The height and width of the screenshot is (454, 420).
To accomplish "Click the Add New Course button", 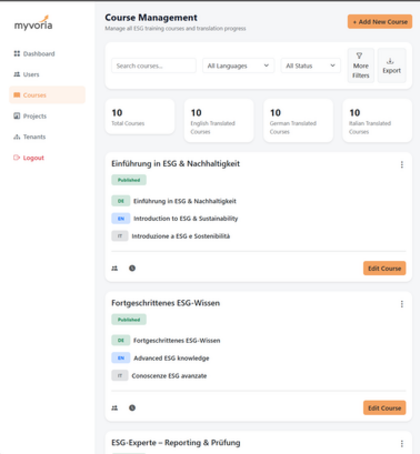I will 380,22.
